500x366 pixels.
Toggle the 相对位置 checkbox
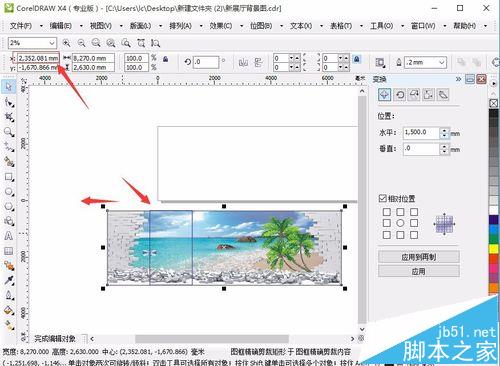pyautogui.click(x=382, y=198)
